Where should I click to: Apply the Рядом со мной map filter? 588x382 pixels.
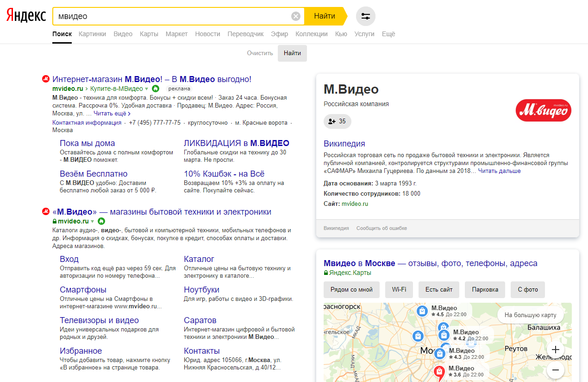coord(351,289)
